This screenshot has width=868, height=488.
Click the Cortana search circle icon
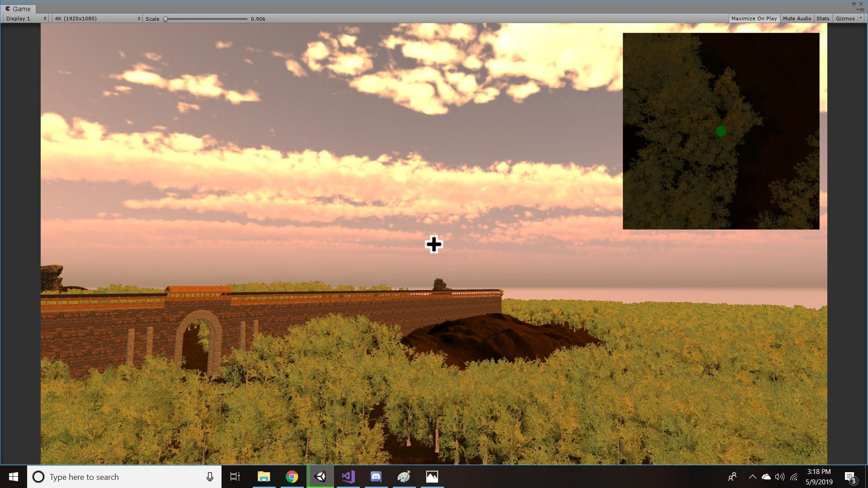pos(38,477)
